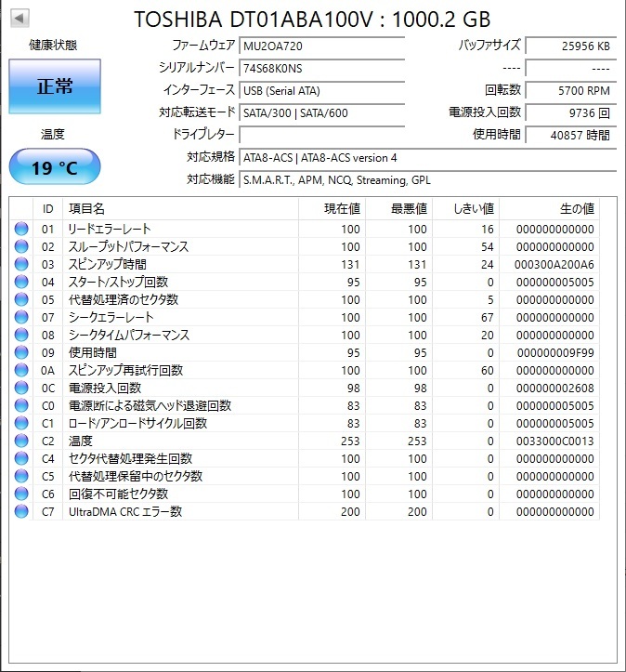Click the status orb for ID C5
Screen dimensions: 626x672
point(21,476)
